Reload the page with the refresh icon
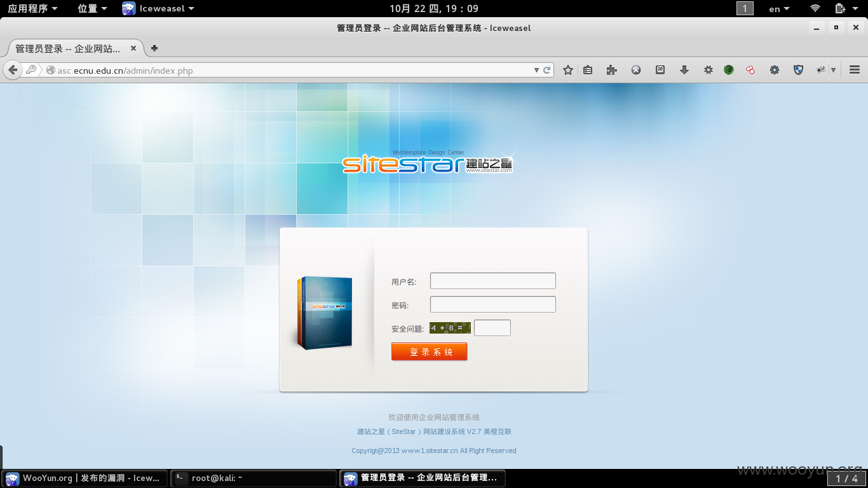868x488 pixels. point(546,71)
